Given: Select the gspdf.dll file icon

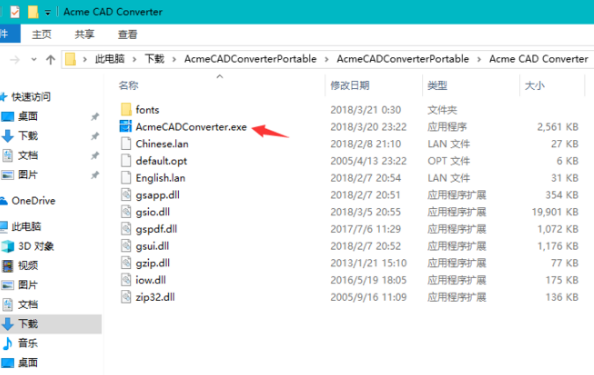Looking at the screenshot, I should click(x=126, y=229).
